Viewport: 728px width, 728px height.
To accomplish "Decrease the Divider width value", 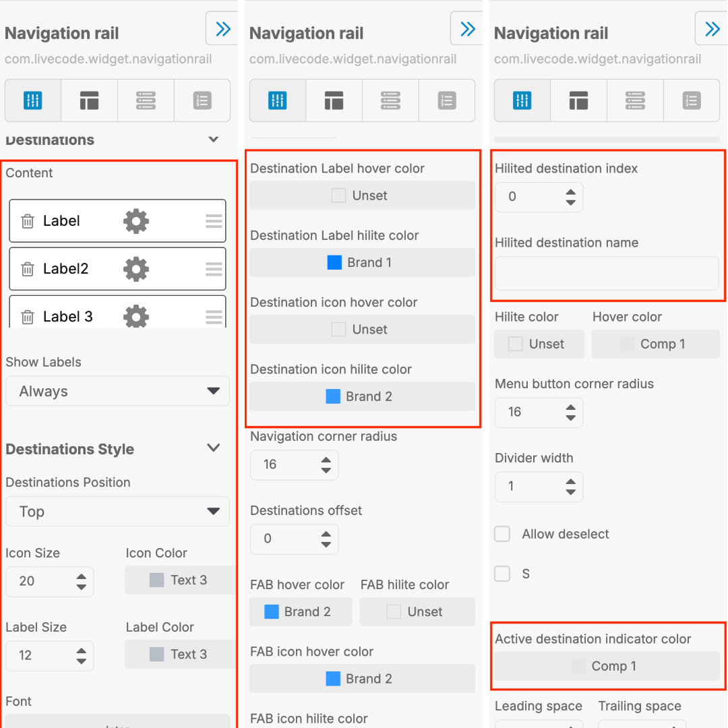I will [x=571, y=492].
